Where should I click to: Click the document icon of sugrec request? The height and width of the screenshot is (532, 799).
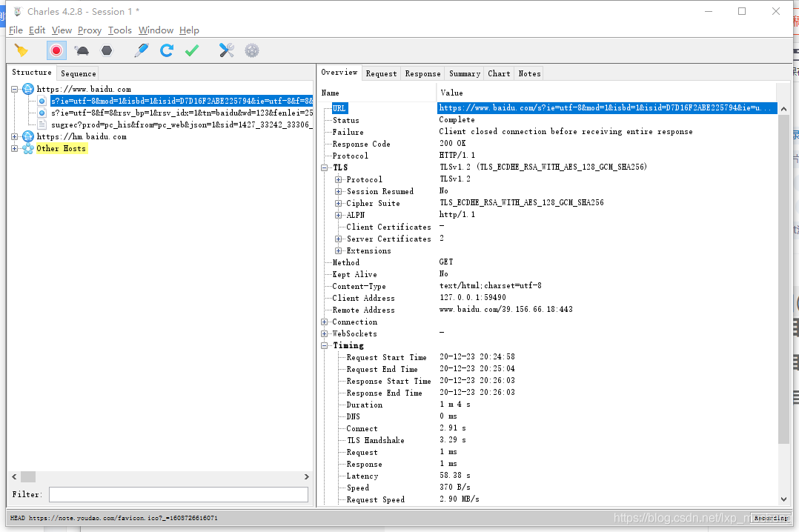tap(42, 124)
